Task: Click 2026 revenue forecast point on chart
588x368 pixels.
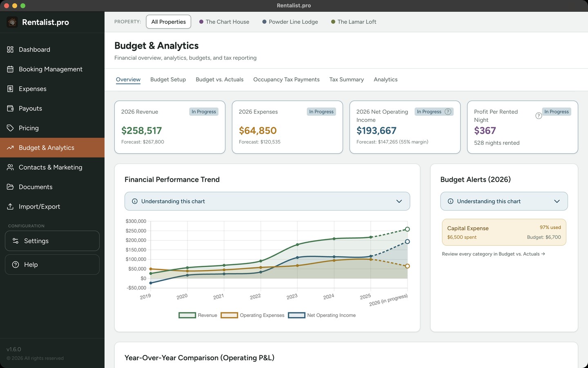Action: (407, 229)
